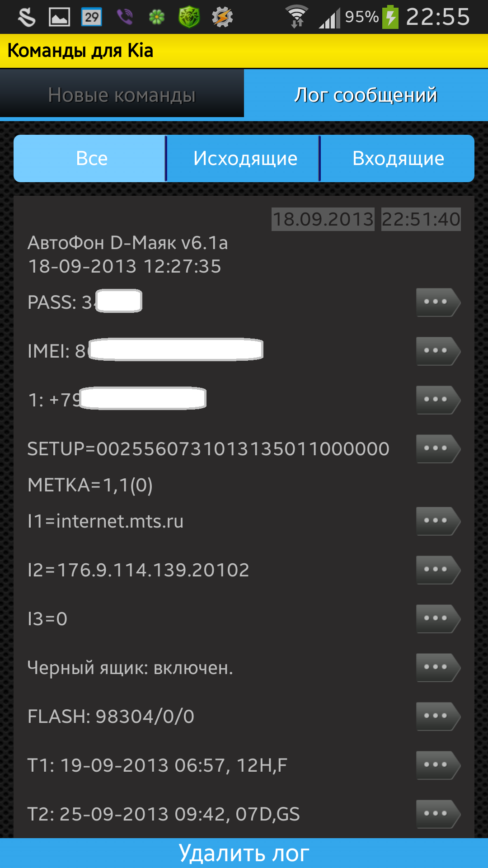Tap three-dots beside T1 timer row
Image resolution: width=488 pixels, height=868 pixels.
[x=437, y=765]
